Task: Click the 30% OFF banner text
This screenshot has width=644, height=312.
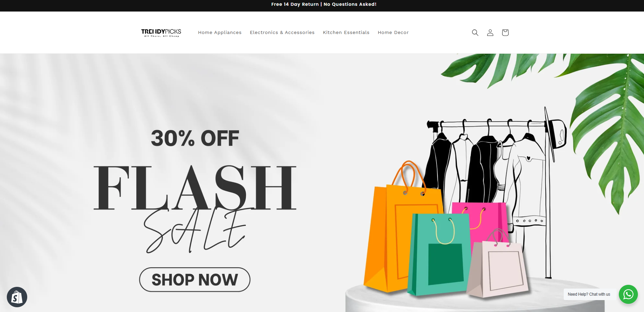Action: (x=195, y=139)
